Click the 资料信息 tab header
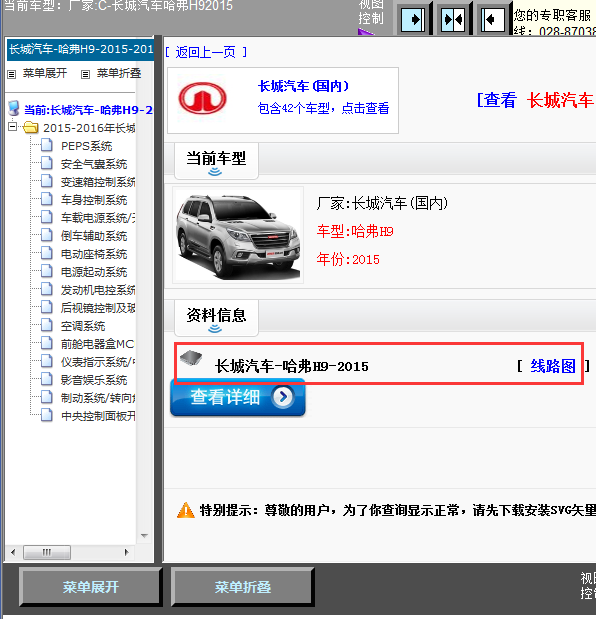This screenshot has width=596, height=619. coord(216,318)
